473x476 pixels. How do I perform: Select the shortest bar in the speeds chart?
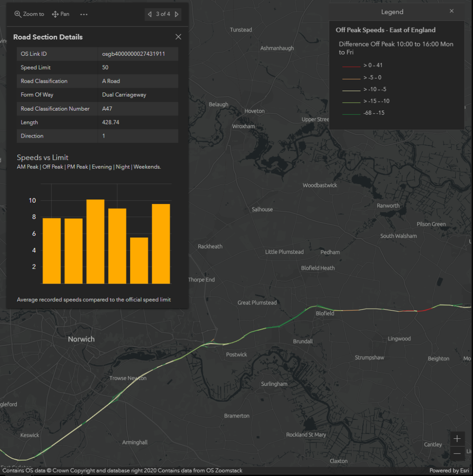(x=139, y=260)
